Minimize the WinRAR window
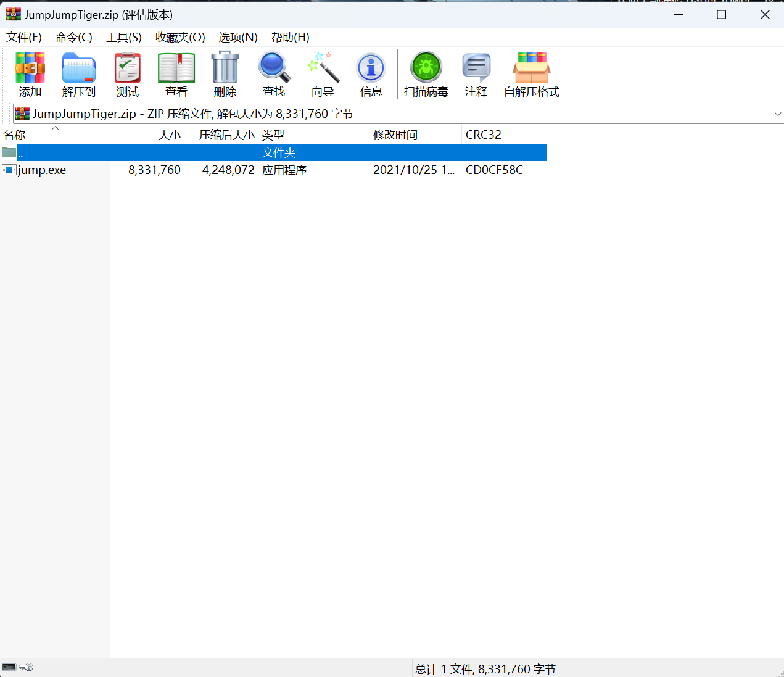 (x=679, y=14)
